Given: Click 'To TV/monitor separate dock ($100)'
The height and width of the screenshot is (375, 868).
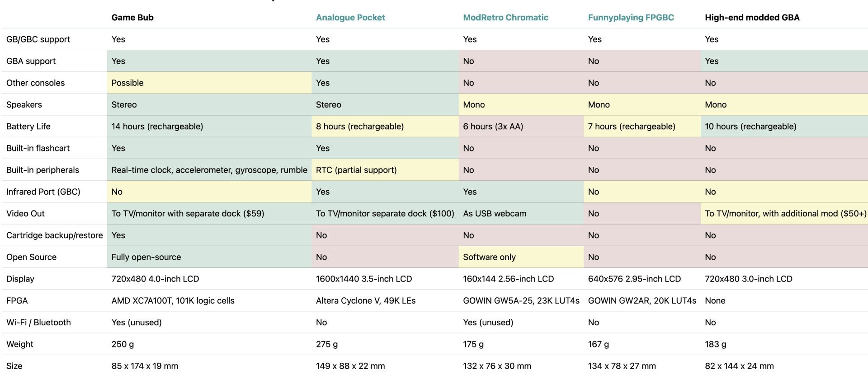Looking at the screenshot, I should (385, 213).
